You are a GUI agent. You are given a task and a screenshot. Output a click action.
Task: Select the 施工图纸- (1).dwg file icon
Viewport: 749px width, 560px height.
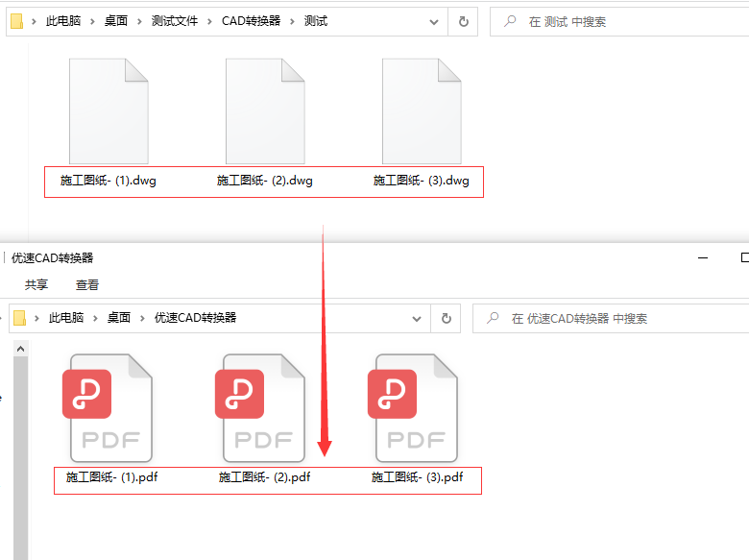[109, 111]
